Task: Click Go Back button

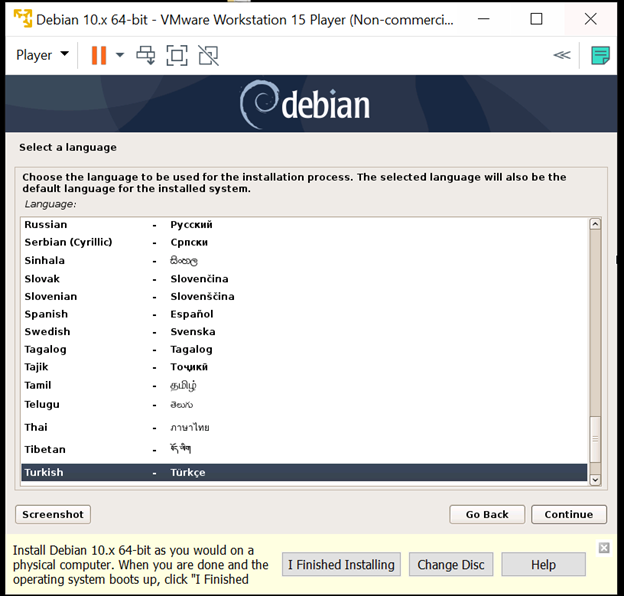Action: [x=487, y=514]
